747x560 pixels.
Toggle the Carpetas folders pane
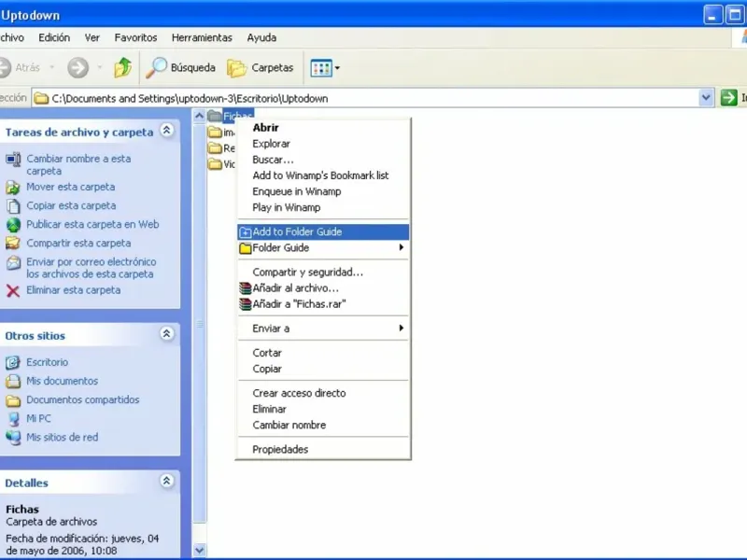(261, 67)
